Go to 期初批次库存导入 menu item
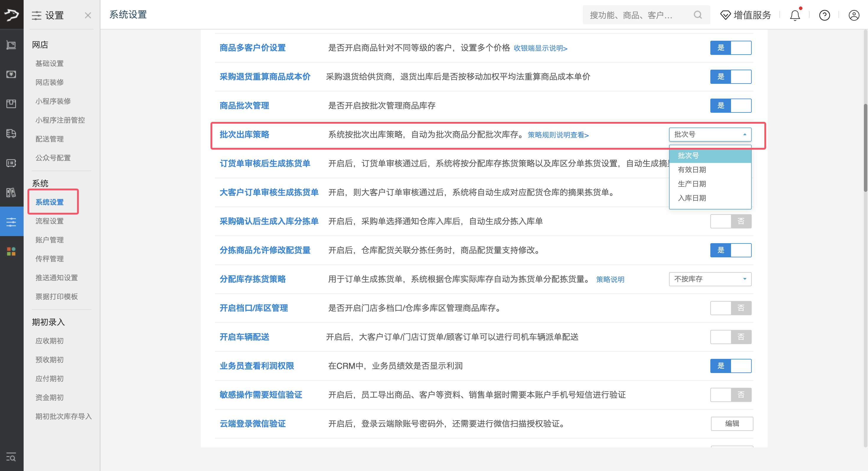Viewport: 868px width, 471px height. pyautogui.click(x=64, y=416)
